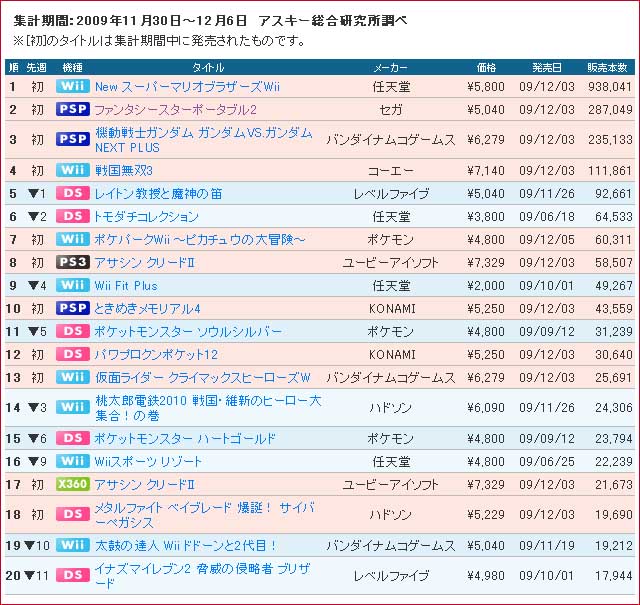Click the Wii badge beside ポケパークWii
Screen dimensions: 640x605
pyautogui.click(x=73, y=239)
